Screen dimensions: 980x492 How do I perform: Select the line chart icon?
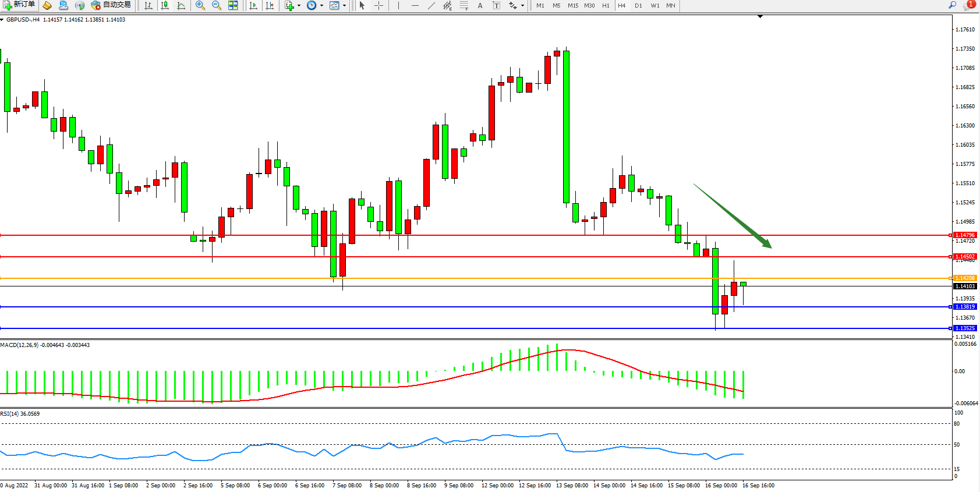tap(181, 5)
